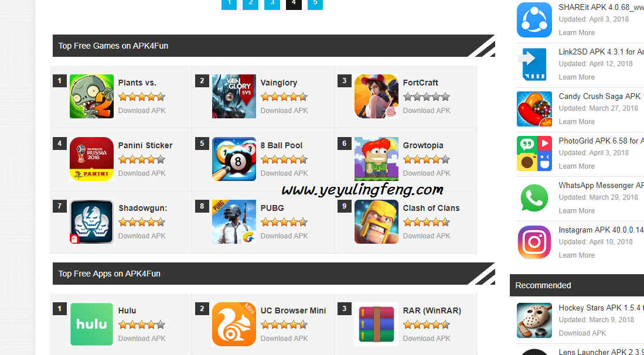The height and width of the screenshot is (355, 644).
Task: Open the 8 Ball Pool icon
Action: (234, 159)
